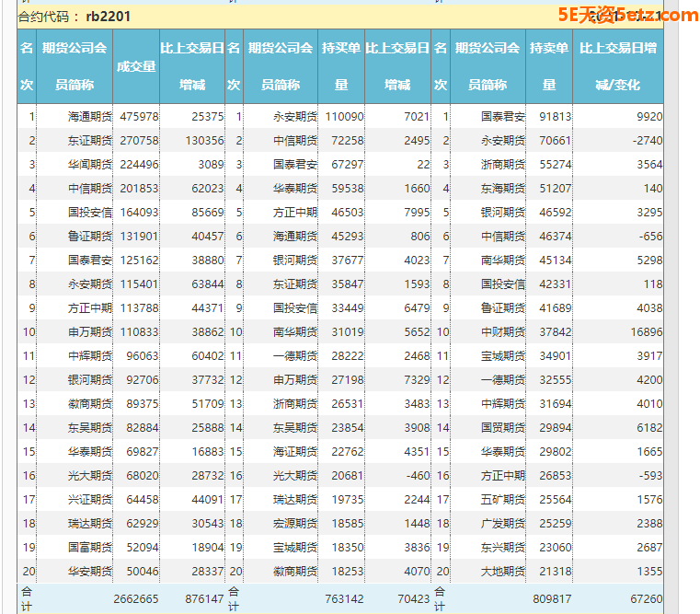Select the long position value 72258
This screenshot has height=614, width=700.
pos(348,141)
